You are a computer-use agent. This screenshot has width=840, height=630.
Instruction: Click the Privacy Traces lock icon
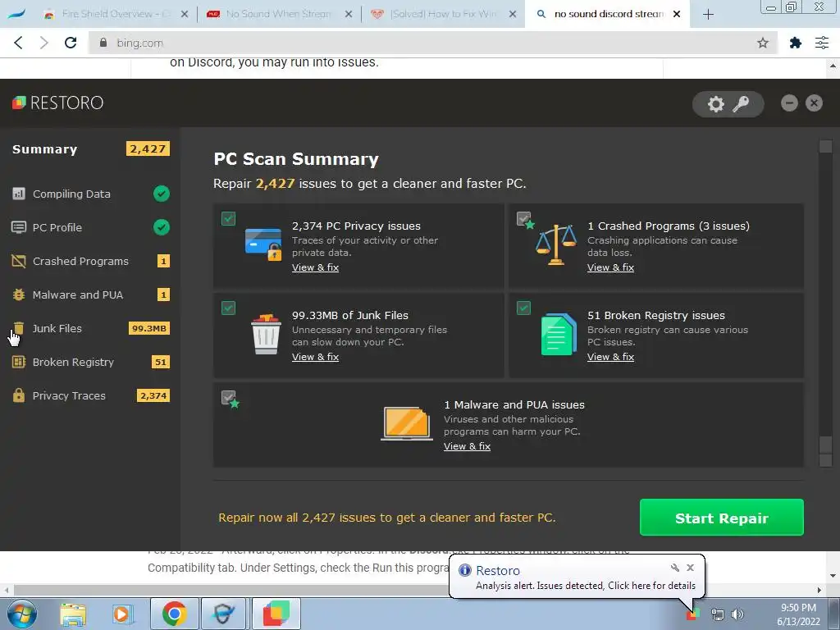coord(19,395)
